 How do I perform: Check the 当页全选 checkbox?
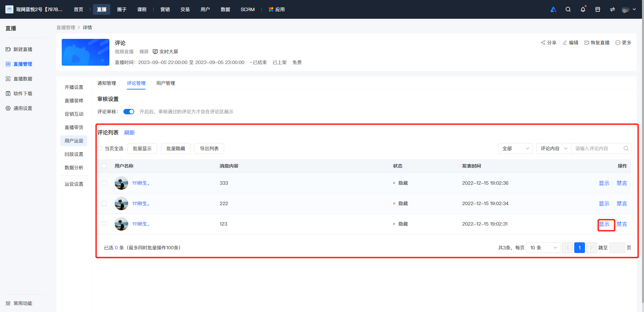pyautogui.click(x=100, y=148)
